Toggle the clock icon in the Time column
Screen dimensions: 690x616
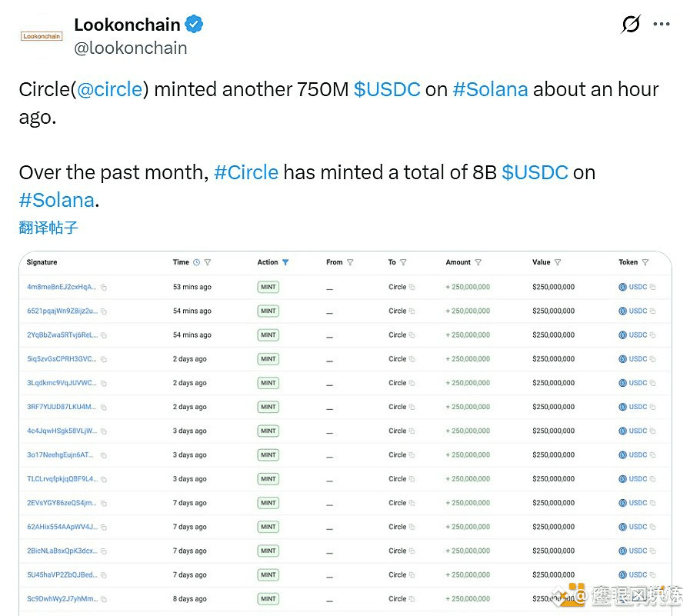point(196,262)
